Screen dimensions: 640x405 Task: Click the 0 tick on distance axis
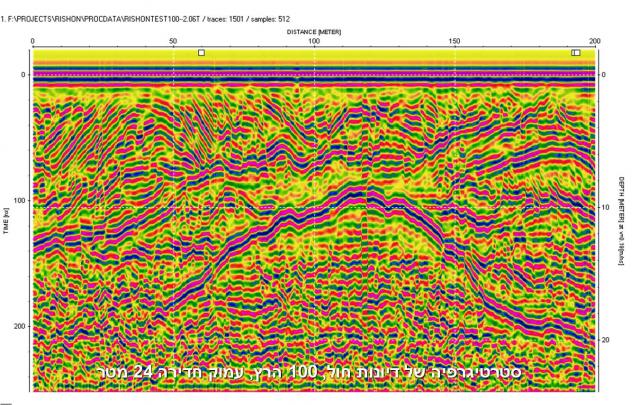point(33,41)
